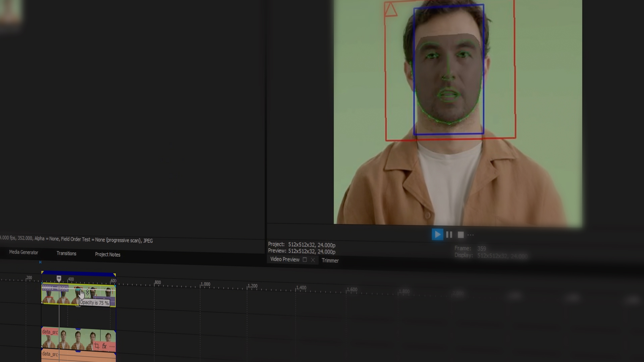Select the Video Preview tab
The width and height of the screenshot is (644, 362).
[285, 259]
